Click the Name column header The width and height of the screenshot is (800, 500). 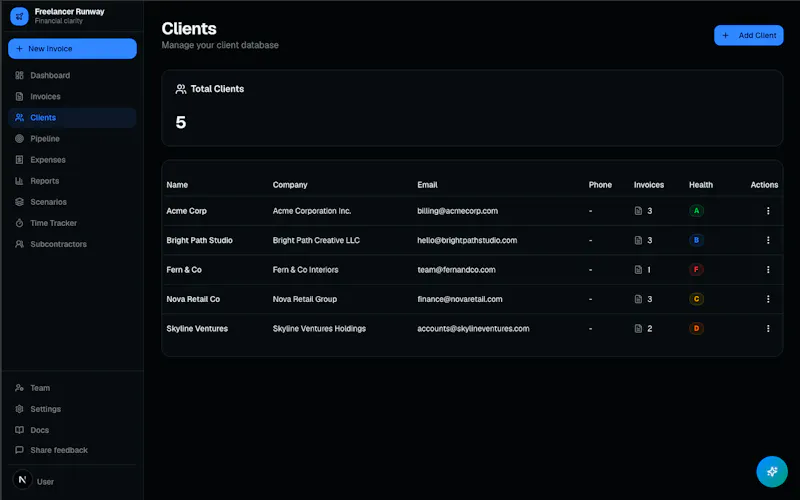click(x=177, y=185)
